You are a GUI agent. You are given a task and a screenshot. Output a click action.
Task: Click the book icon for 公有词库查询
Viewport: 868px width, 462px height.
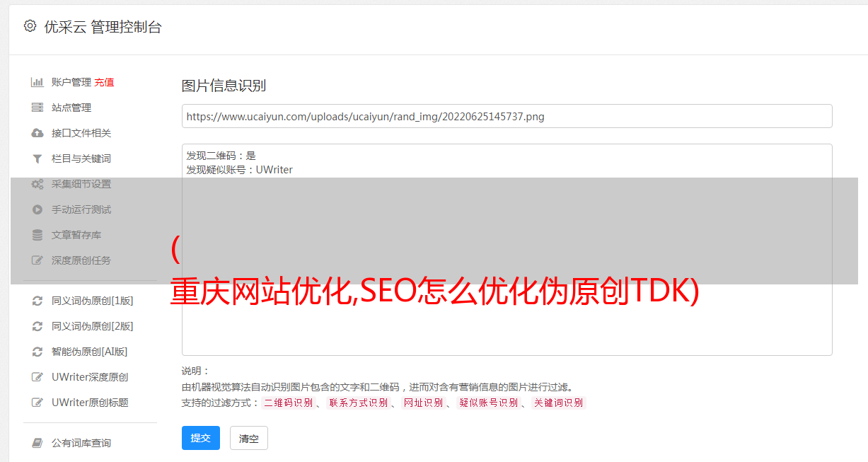pyautogui.click(x=37, y=443)
